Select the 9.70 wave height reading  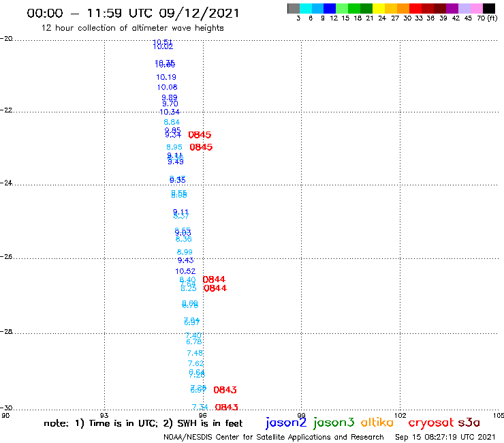click(170, 104)
